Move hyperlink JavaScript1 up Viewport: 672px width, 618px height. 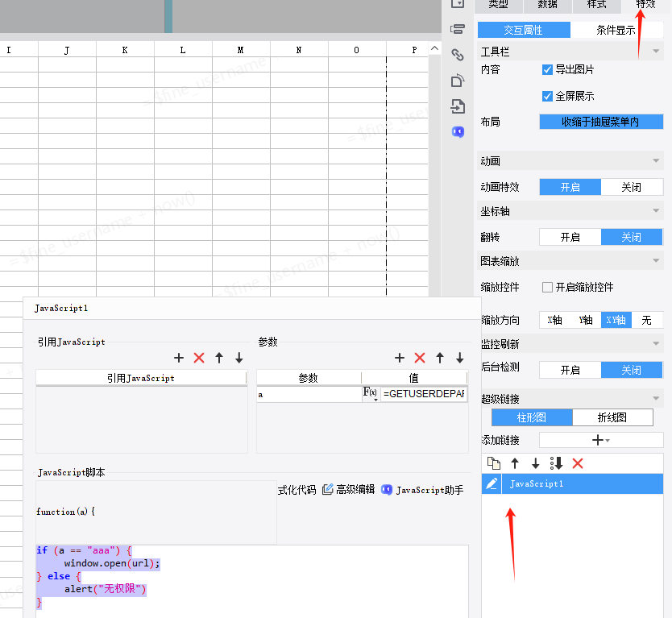pos(515,463)
